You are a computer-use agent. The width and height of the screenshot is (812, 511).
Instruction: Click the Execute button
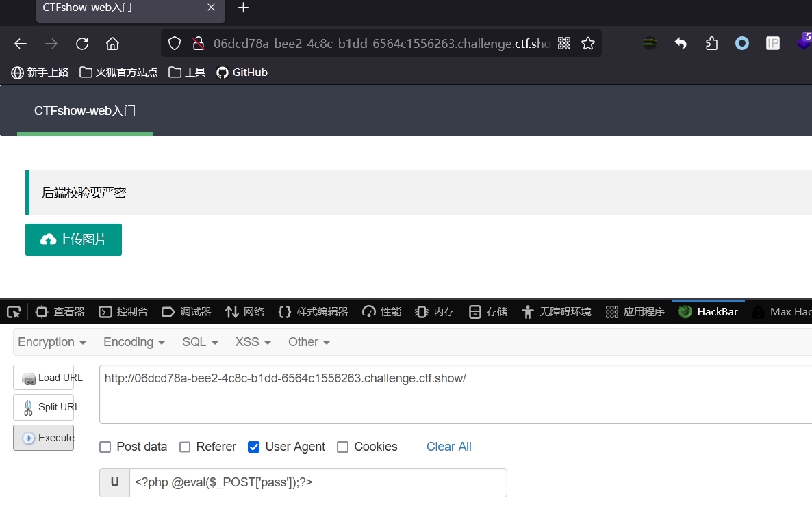[44, 438]
